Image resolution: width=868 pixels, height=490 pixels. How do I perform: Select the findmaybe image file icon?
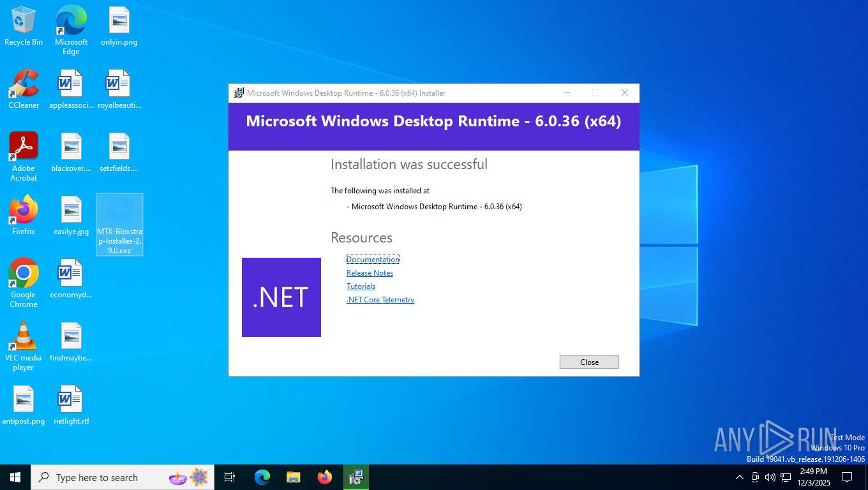(x=71, y=342)
